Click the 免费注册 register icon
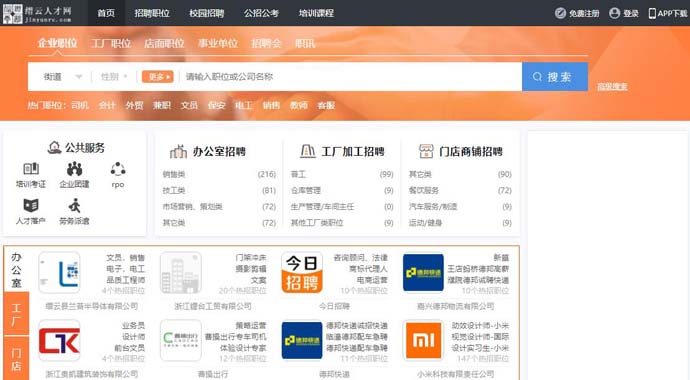 560,13
